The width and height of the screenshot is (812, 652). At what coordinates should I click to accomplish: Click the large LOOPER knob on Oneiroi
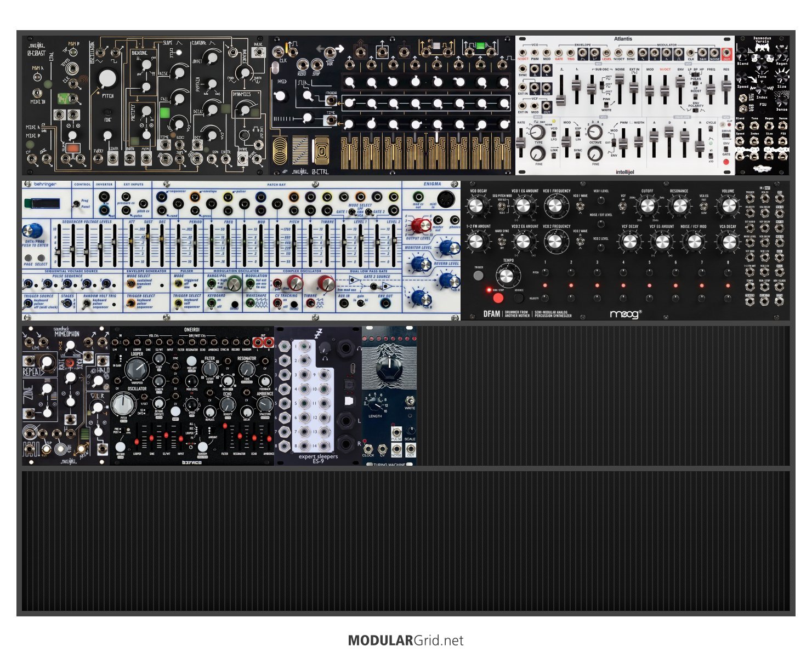coord(137,370)
